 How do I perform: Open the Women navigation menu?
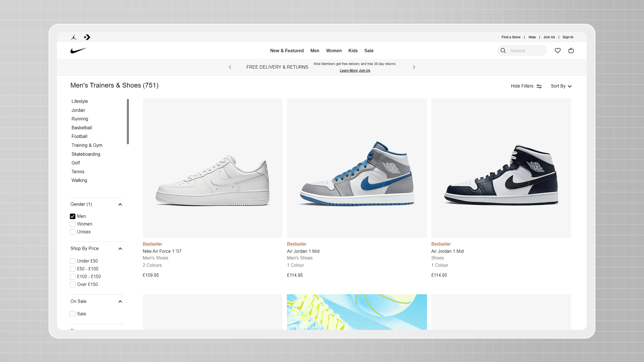tap(334, 51)
